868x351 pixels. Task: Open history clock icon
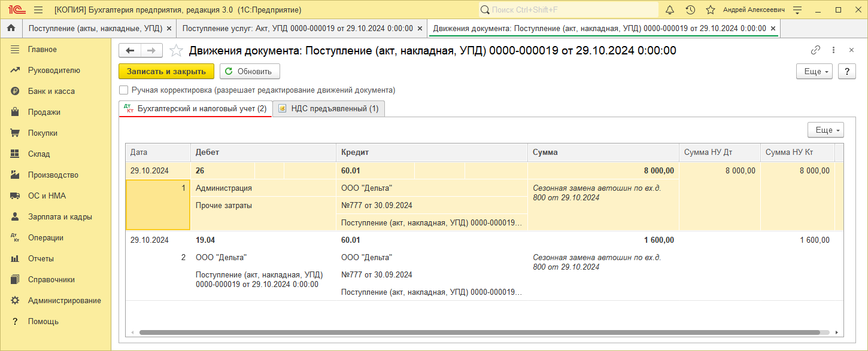click(690, 10)
